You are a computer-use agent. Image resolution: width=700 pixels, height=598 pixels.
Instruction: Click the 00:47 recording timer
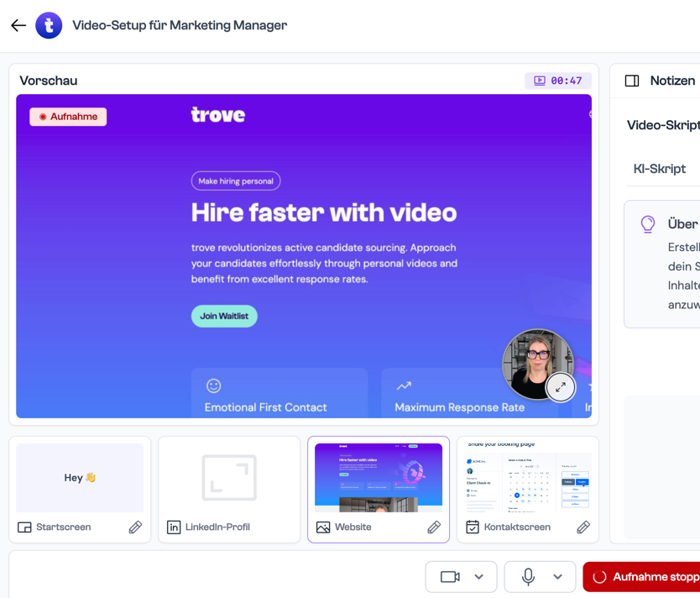pyautogui.click(x=558, y=81)
